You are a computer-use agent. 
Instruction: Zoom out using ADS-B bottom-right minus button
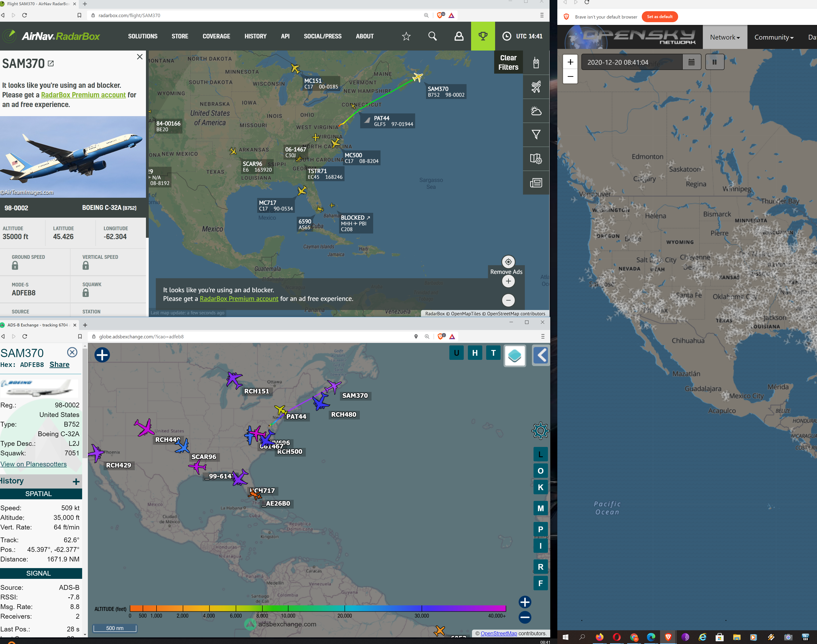[525, 617]
